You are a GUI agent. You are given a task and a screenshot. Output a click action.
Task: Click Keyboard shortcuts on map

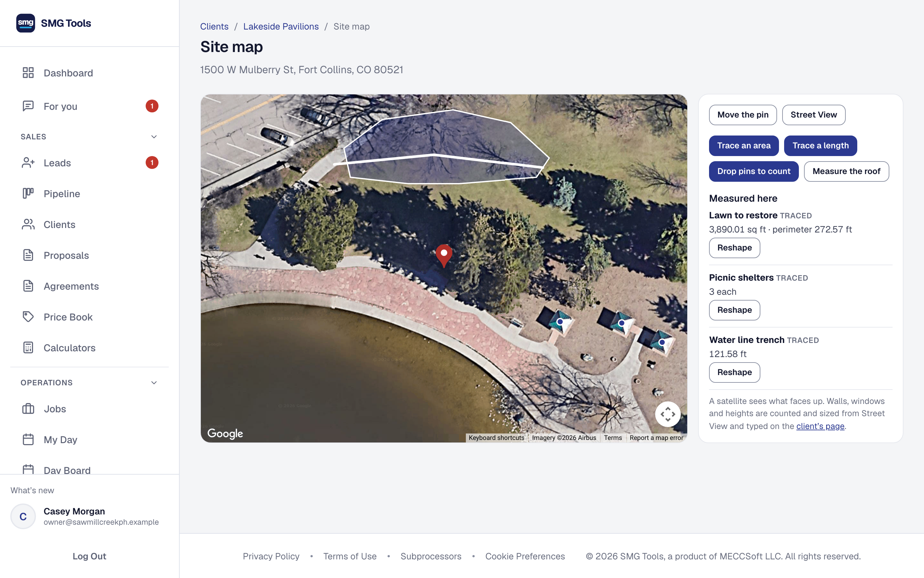click(496, 438)
